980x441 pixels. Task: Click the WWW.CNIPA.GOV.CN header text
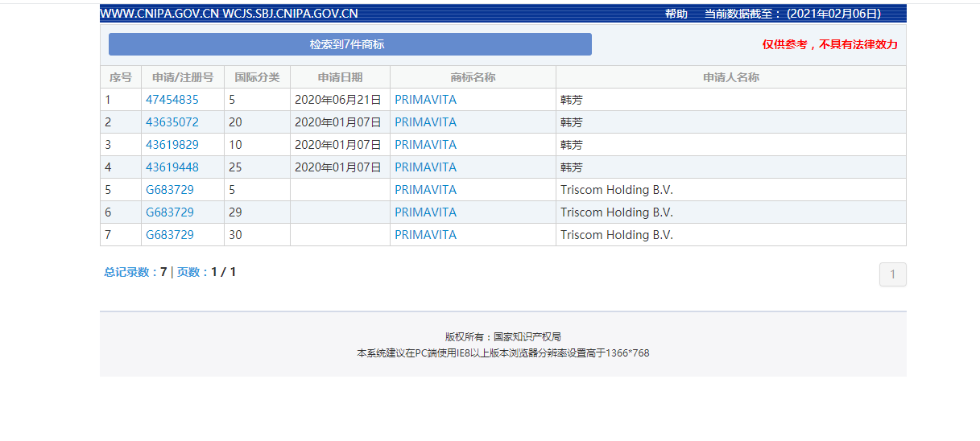coord(159,14)
